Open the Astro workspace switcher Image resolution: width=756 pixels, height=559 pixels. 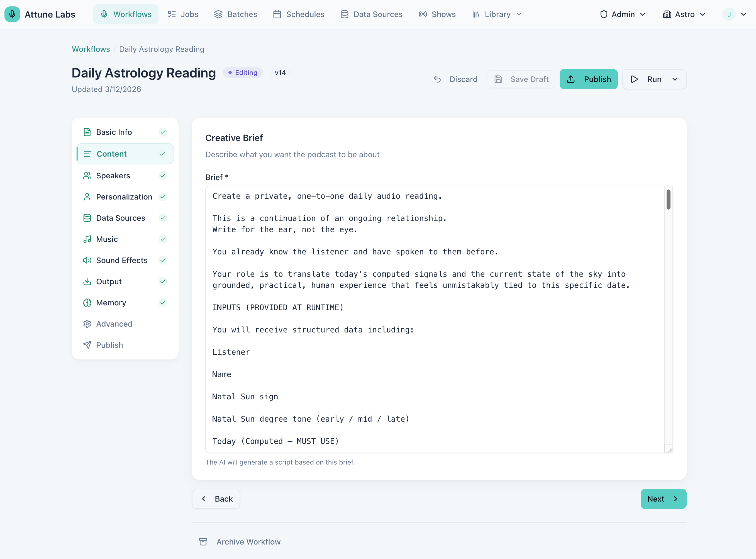[x=684, y=14]
